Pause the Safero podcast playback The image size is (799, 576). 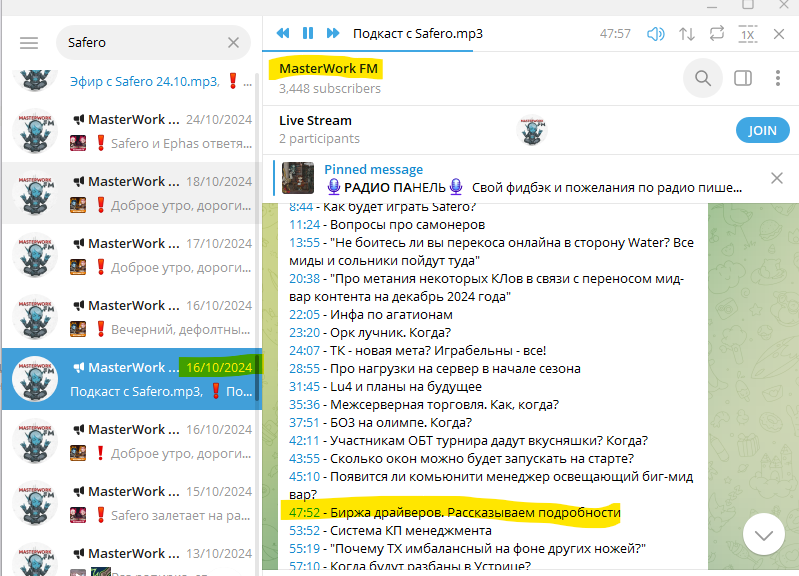pos(308,33)
